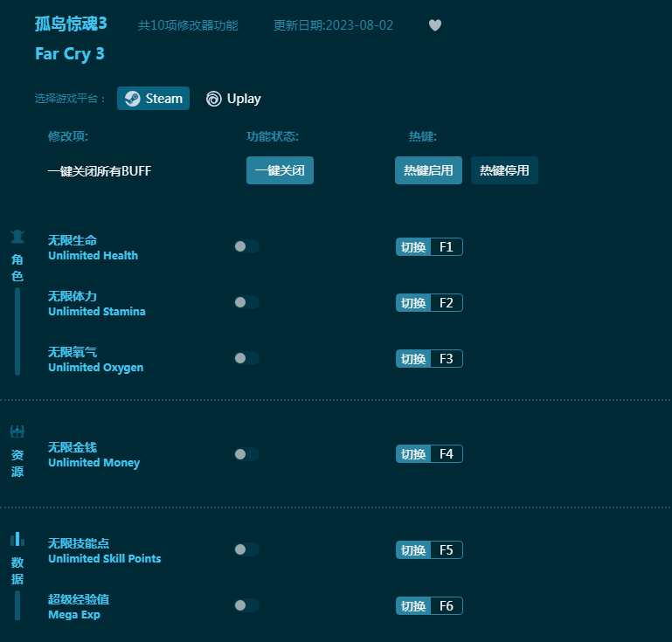
Task: Click the Steam logo icon
Action: pyautogui.click(x=133, y=99)
